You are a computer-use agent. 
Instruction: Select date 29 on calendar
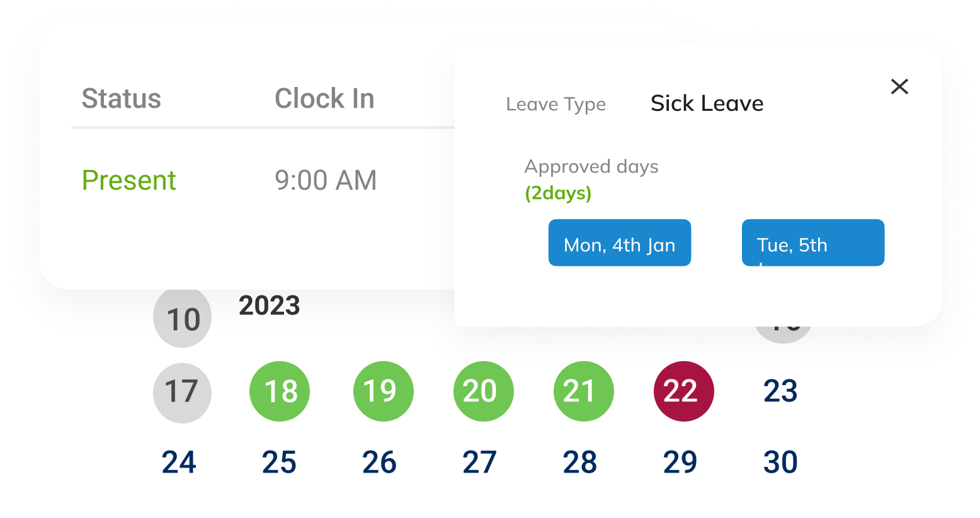point(680,463)
